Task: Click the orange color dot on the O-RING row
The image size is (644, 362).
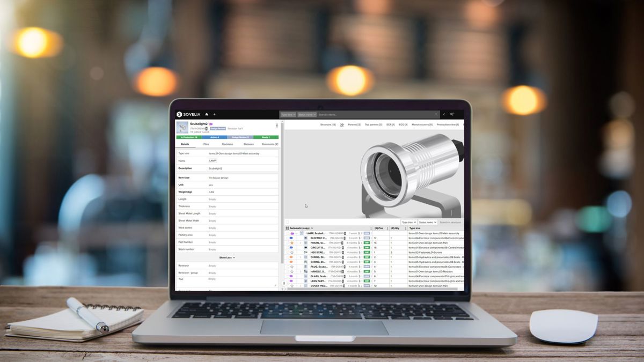Action: [291, 257]
